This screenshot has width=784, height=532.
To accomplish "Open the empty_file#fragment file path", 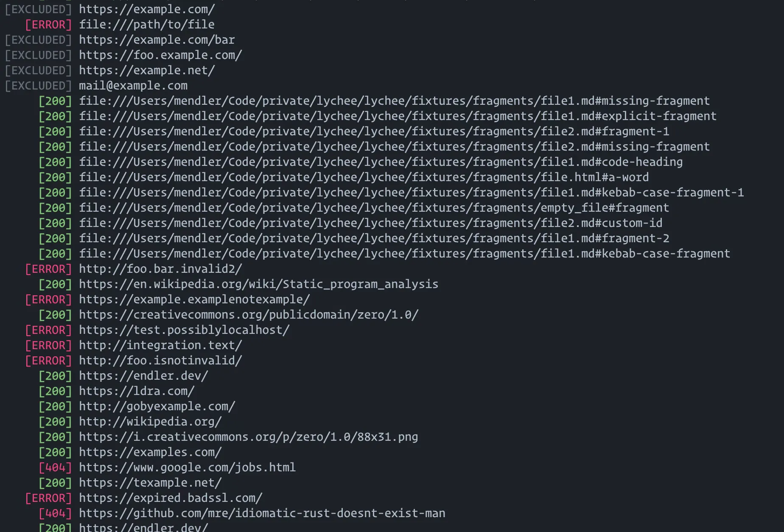I will 374,208.
